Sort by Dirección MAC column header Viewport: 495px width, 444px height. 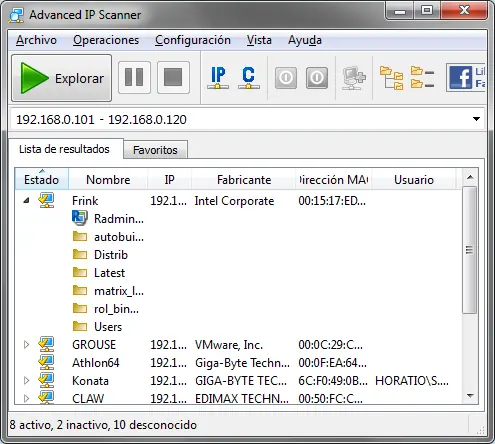point(334,179)
